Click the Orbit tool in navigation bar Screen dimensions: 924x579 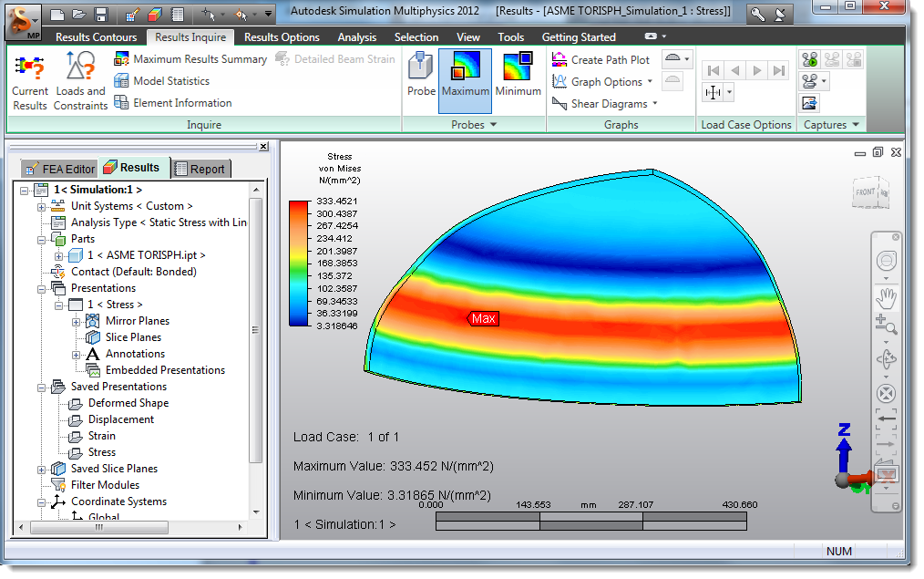886,359
